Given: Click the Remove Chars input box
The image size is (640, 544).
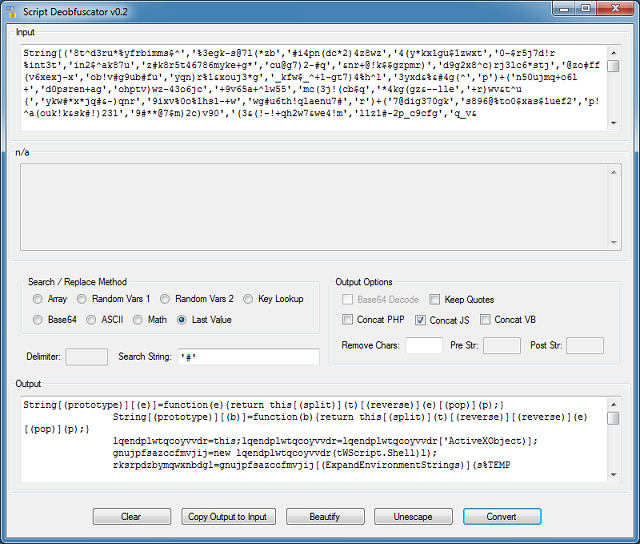Looking at the screenshot, I should pyautogui.click(x=424, y=345).
